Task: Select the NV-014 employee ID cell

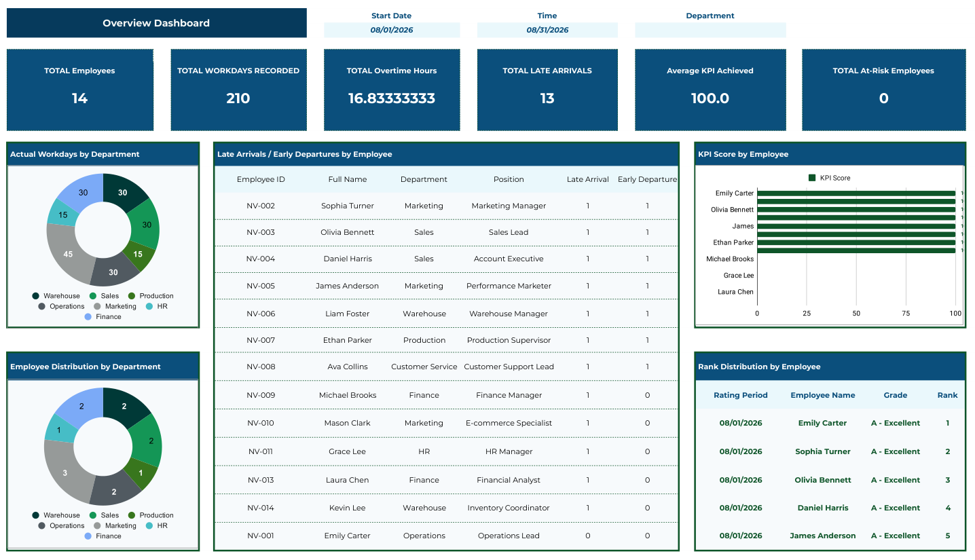Action: [261, 508]
